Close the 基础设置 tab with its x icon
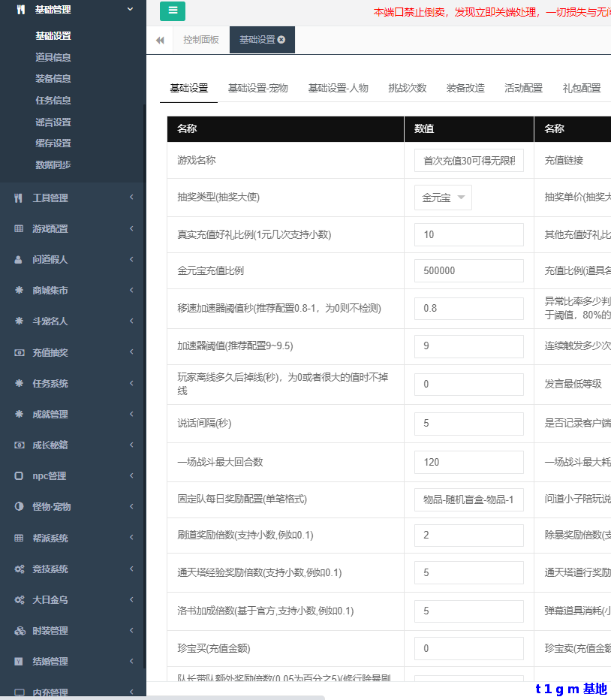 (281, 40)
